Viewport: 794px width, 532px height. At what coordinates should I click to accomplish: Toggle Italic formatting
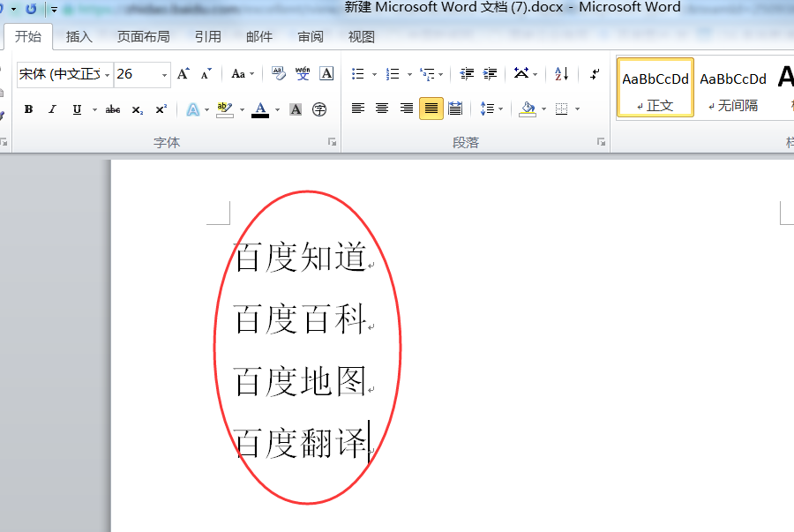click(x=52, y=109)
